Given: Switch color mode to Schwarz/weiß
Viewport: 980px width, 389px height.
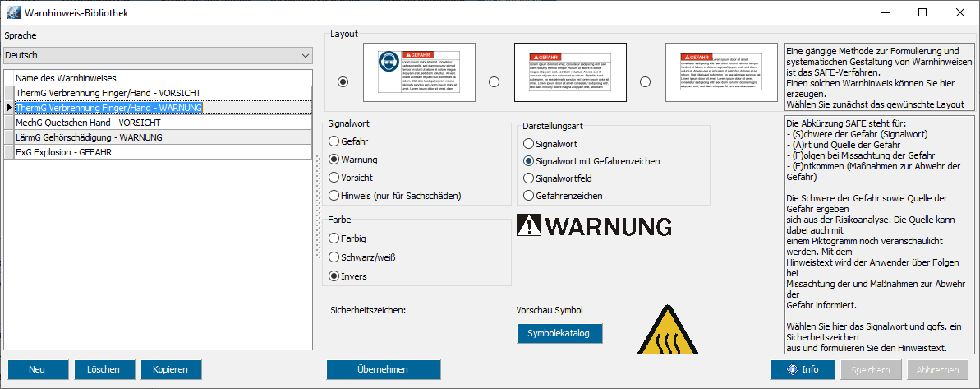Looking at the screenshot, I should coord(334,257).
